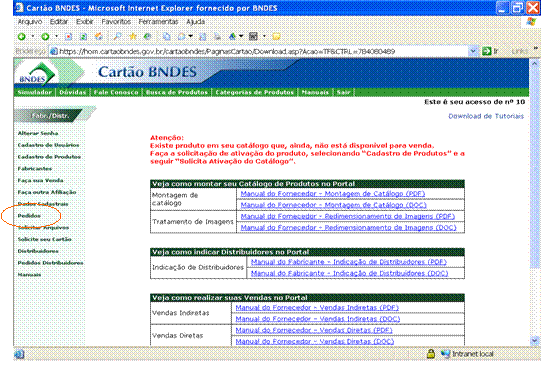Image resolution: width=541 pixels, height=377 pixels.
Task: Click the status bar page icon
Action: click(19, 354)
